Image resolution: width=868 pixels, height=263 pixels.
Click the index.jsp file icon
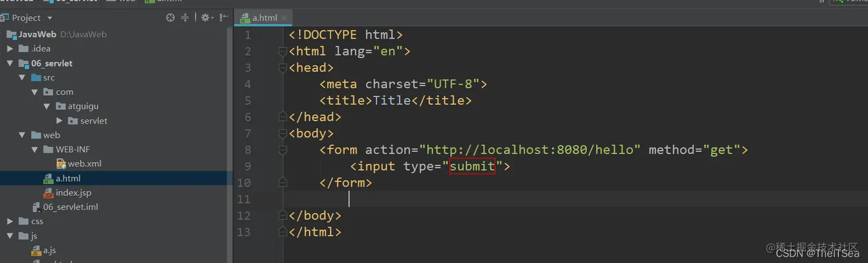click(x=49, y=193)
